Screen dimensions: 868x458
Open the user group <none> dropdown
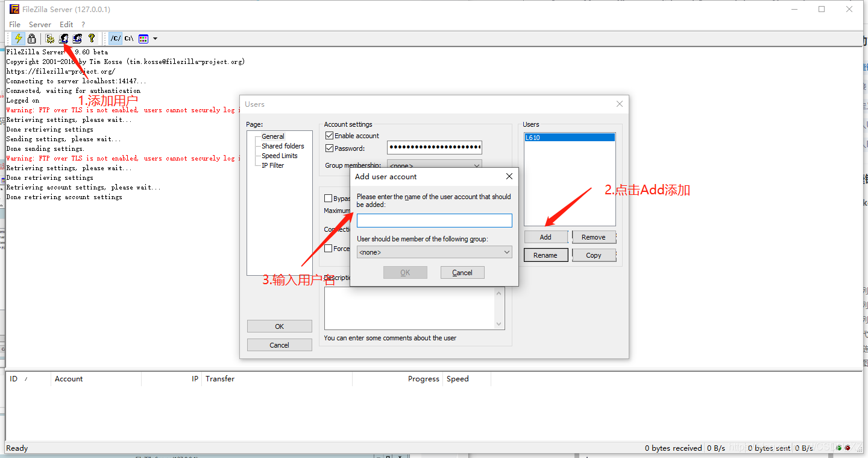[435, 252]
